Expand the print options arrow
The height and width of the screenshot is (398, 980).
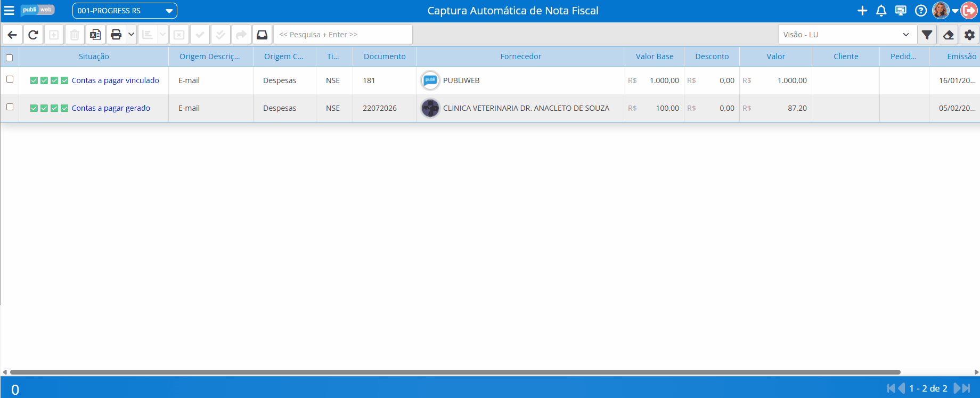(x=131, y=35)
